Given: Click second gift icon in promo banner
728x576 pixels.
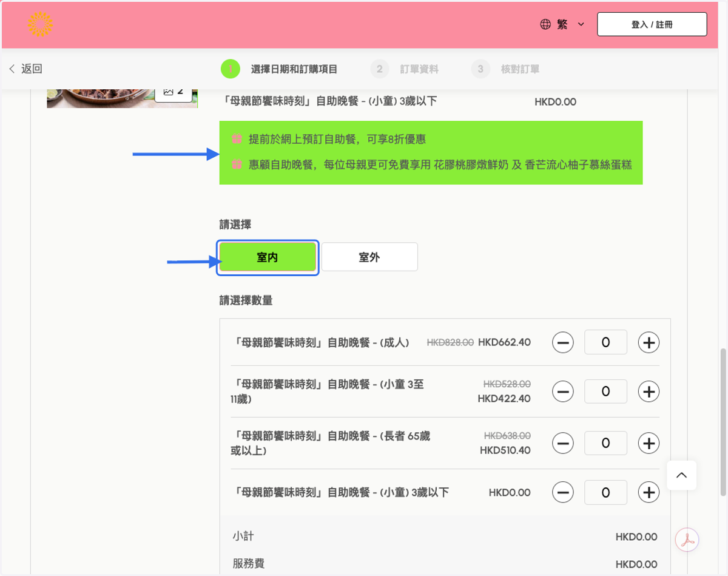Looking at the screenshot, I should [237, 164].
